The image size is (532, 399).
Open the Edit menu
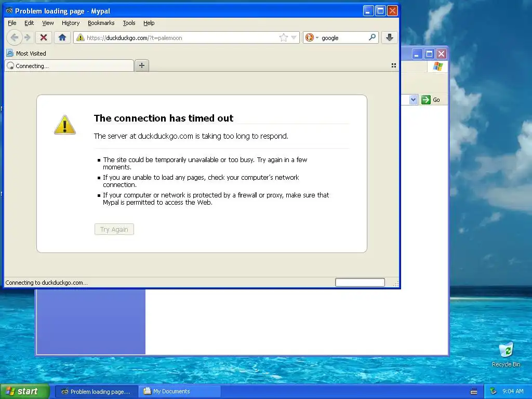29,23
